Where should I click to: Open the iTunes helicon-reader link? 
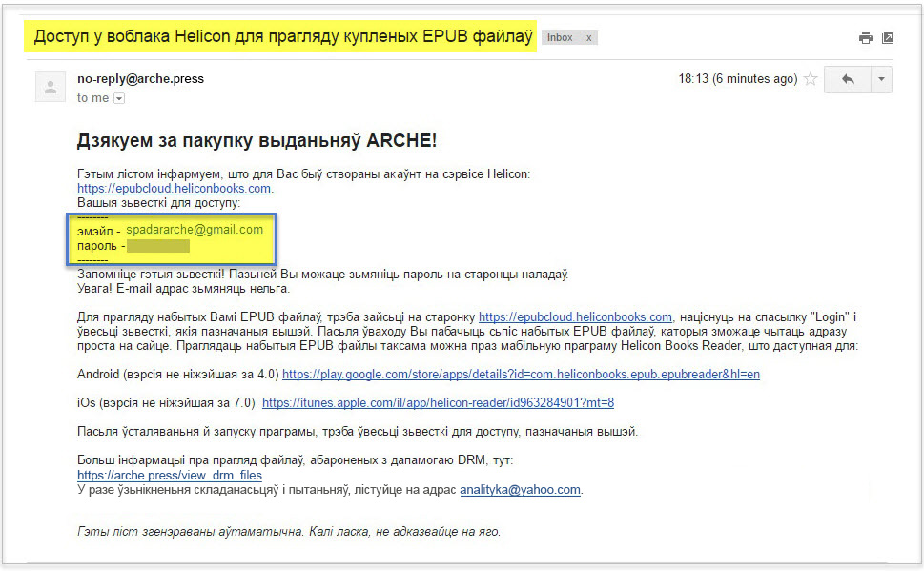tap(438, 403)
